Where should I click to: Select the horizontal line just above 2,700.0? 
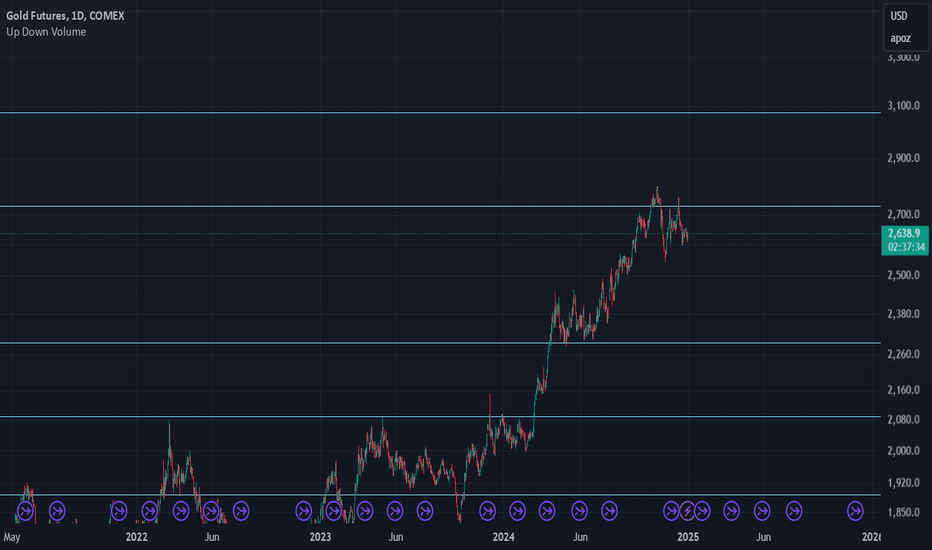[x=440, y=206]
